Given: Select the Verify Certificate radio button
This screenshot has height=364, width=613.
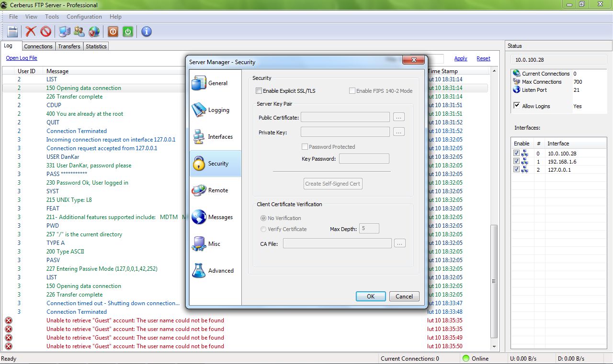Looking at the screenshot, I should click(x=263, y=229).
